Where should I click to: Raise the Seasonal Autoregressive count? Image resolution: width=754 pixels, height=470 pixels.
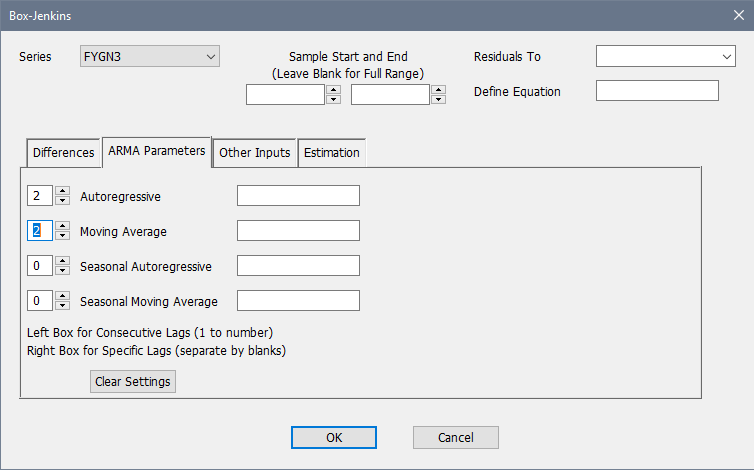(x=62, y=261)
